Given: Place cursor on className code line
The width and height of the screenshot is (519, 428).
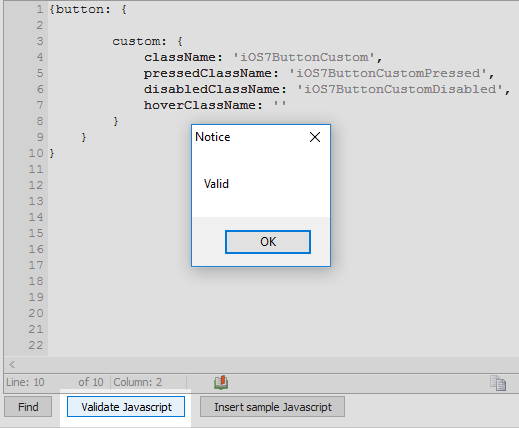Looking at the screenshot, I should tap(263, 57).
